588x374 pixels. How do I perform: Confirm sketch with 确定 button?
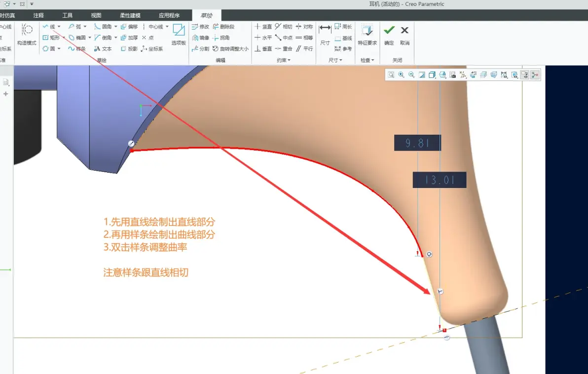tap(389, 35)
